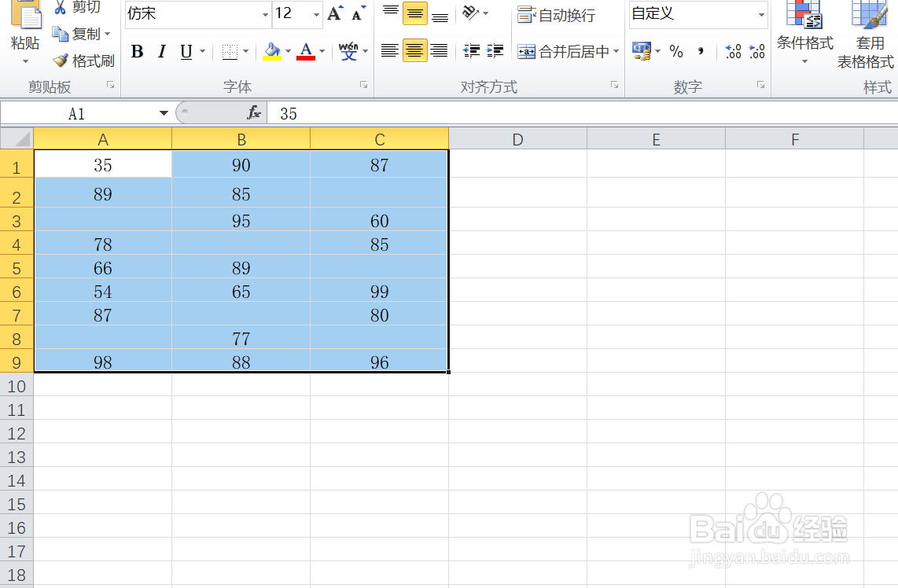Decrease font size with the small A button
This screenshot has width=898, height=588.
click(x=359, y=13)
